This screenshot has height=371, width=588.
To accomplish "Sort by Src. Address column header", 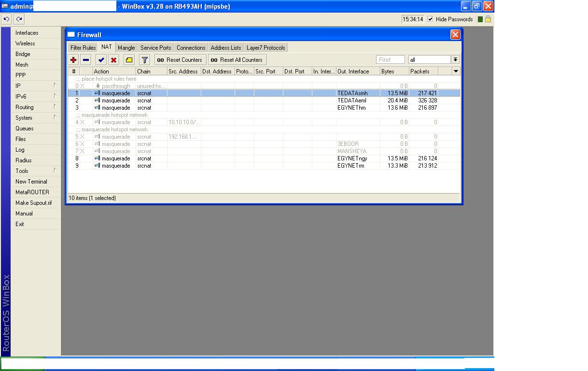I will point(183,71).
